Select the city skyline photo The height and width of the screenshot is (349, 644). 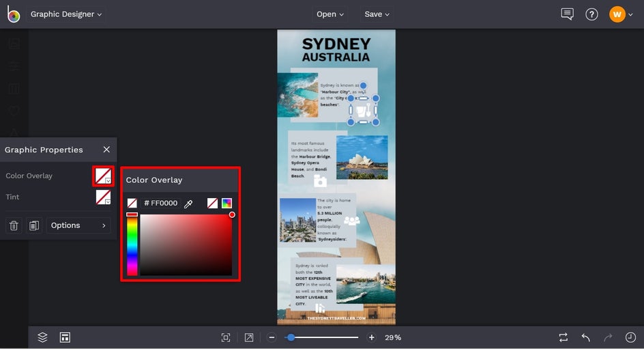coord(297,221)
